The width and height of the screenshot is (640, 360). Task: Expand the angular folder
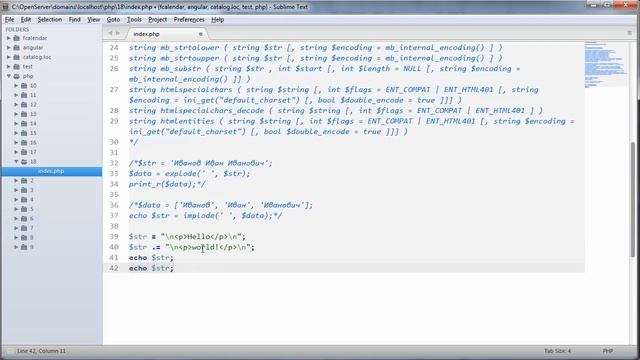point(9,47)
